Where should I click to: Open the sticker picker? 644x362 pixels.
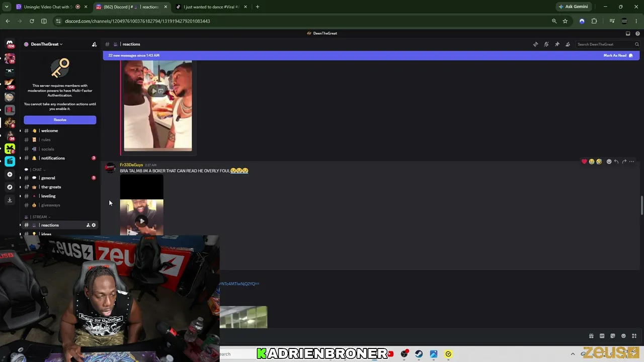click(x=612, y=336)
